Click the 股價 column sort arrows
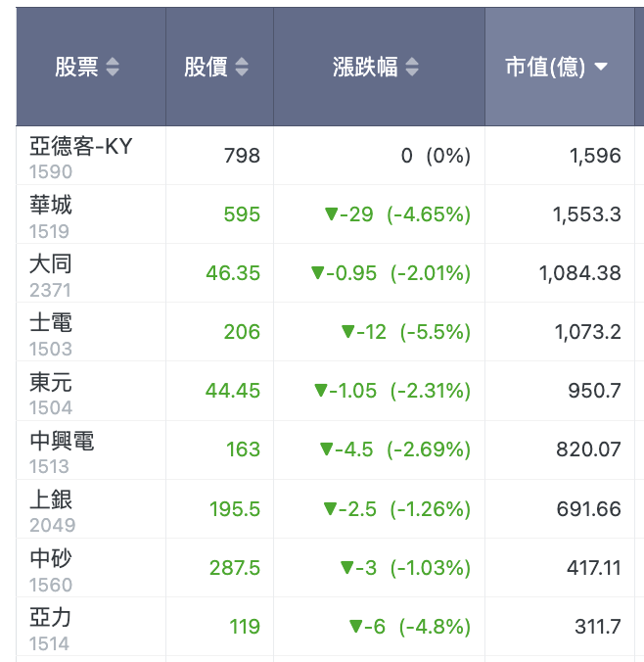Image resolution: width=644 pixels, height=662 pixels. point(242,67)
